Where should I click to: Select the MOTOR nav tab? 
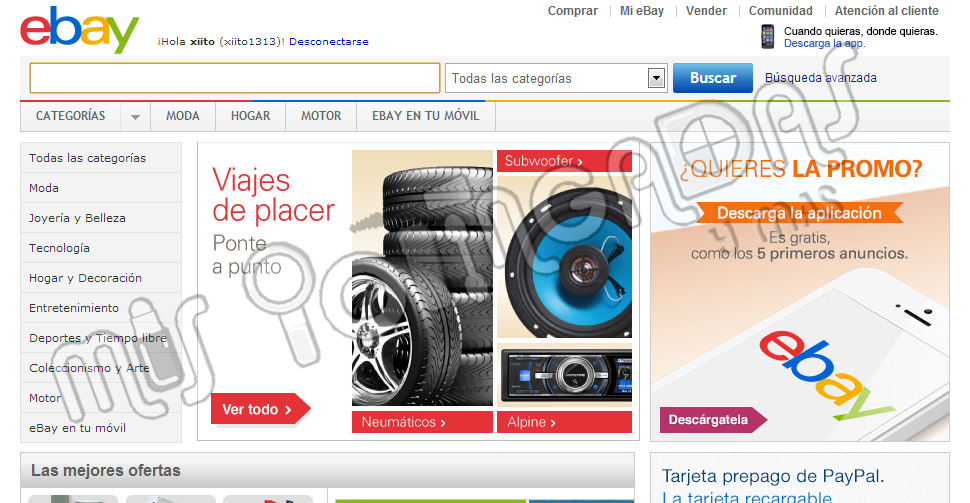tap(321, 116)
